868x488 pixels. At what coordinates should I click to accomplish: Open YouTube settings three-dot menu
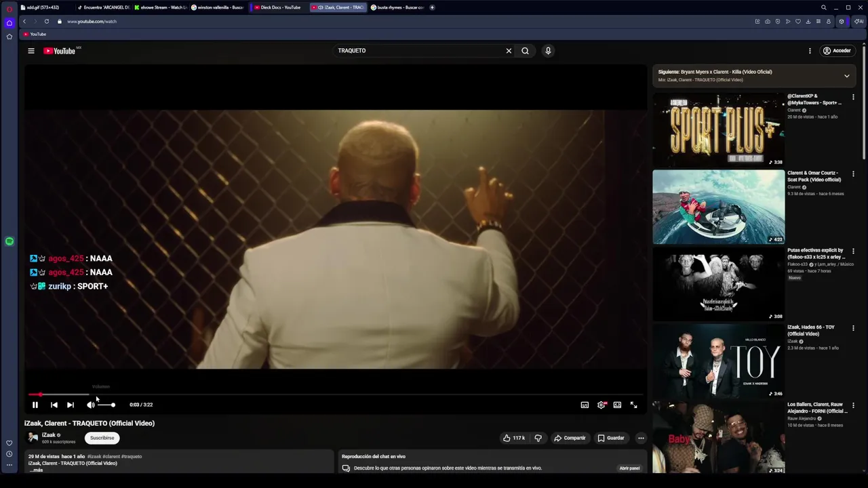point(810,51)
